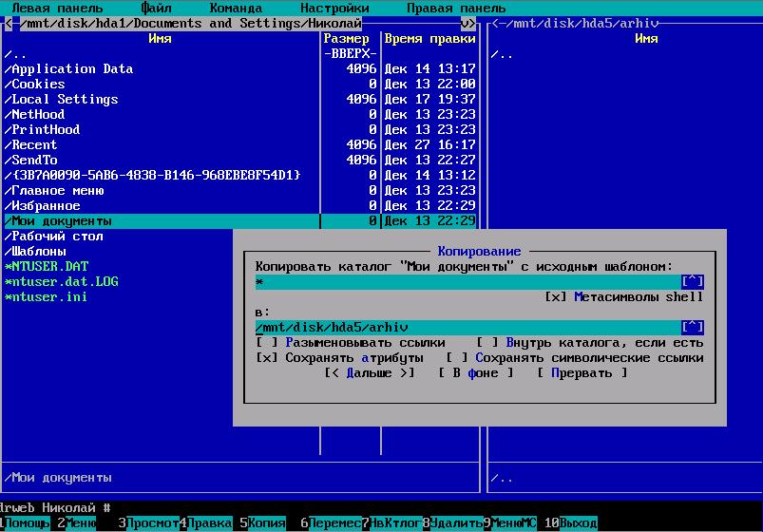Open the Файл menu
The width and height of the screenshot is (763, 532).
coord(156,9)
